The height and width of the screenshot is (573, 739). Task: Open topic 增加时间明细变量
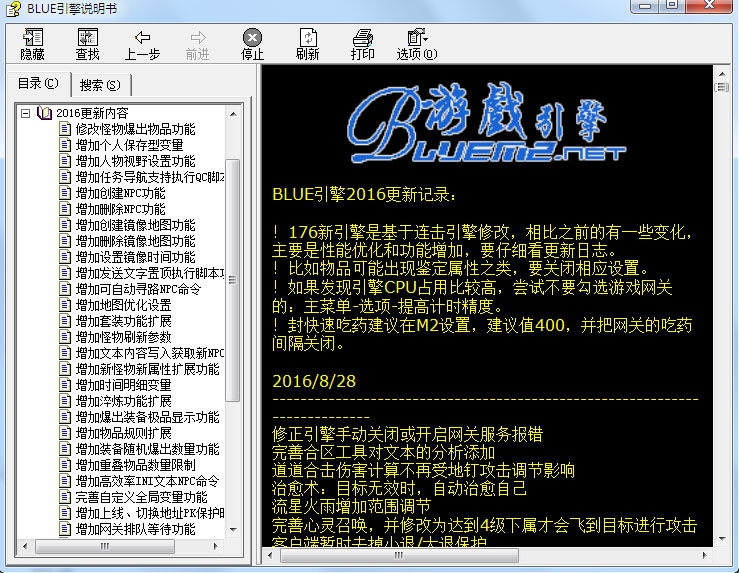click(x=123, y=385)
